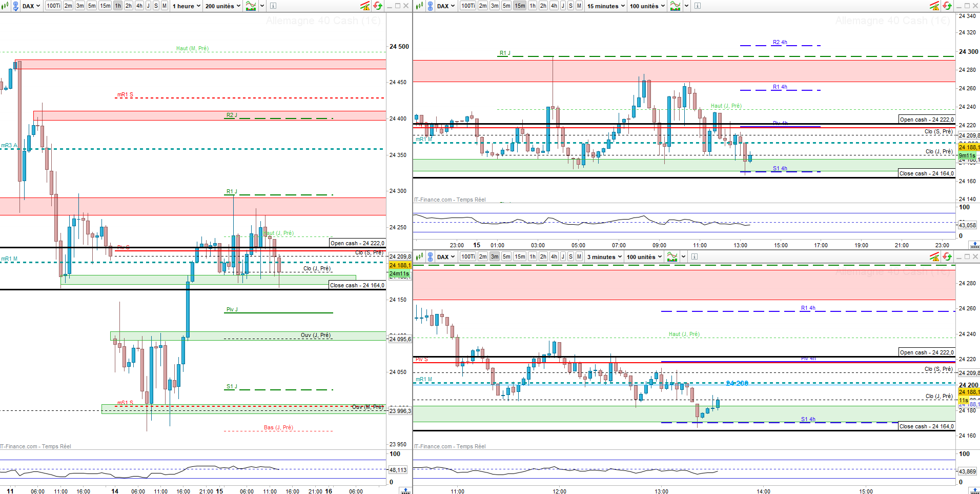Expand the '3 minutes' timeframe dropdown

(605, 256)
